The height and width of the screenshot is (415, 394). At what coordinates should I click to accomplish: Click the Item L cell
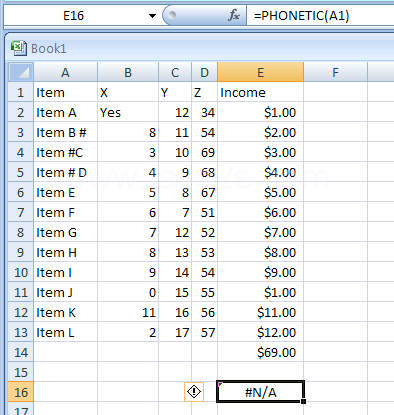(x=65, y=332)
